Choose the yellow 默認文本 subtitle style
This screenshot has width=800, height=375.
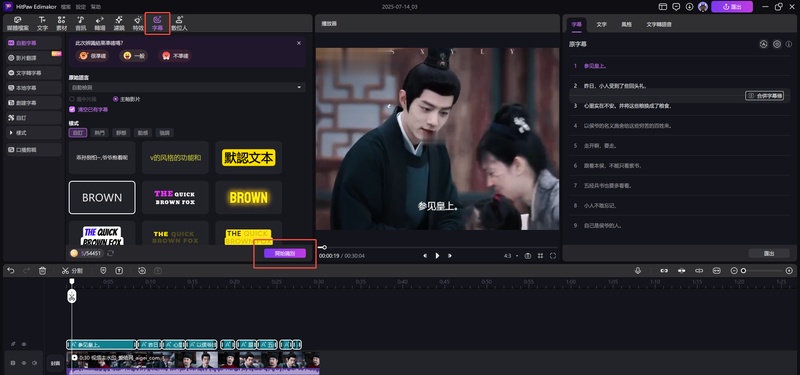coord(248,158)
